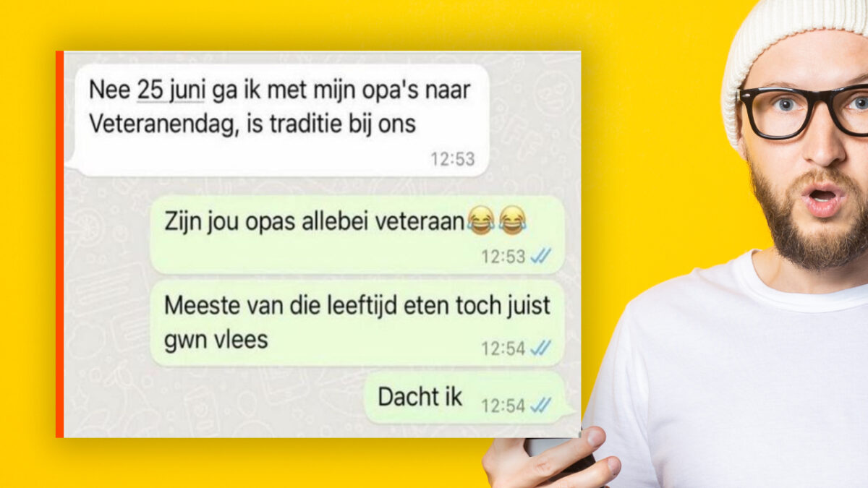This screenshot has height=488, width=868.
Task: Click the man's black-framed glasses
Action: 803,110
